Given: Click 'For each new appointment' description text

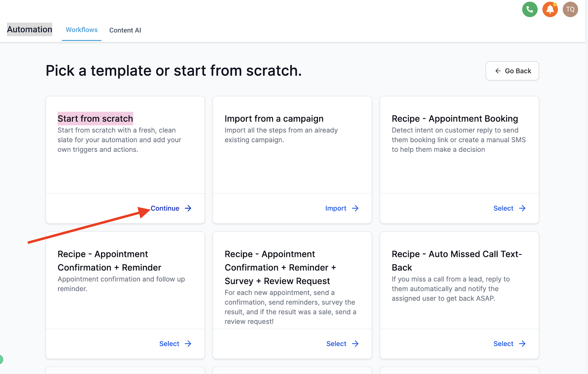Looking at the screenshot, I should point(290,307).
